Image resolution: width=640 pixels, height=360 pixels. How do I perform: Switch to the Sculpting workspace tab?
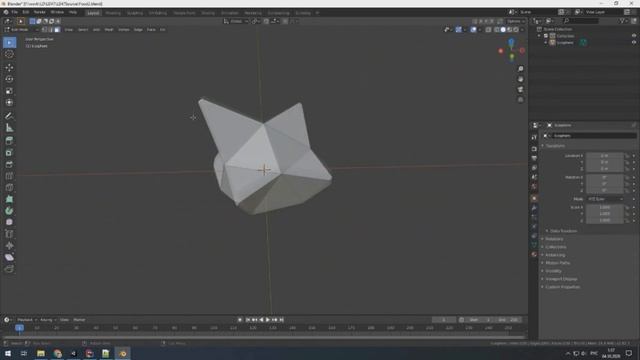135,13
